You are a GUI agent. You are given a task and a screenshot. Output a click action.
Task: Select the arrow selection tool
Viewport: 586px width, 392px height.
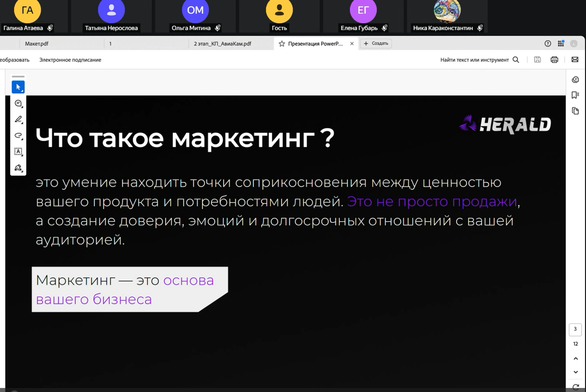click(18, 87)
